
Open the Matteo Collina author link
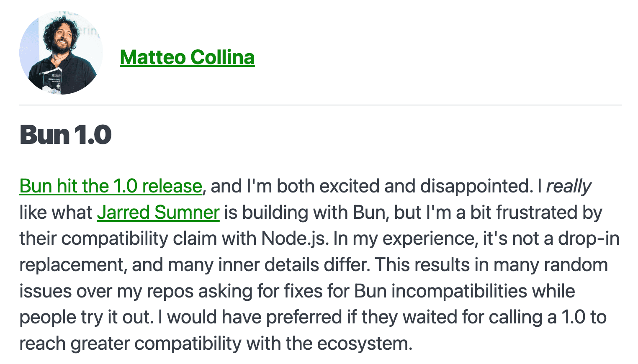(187, 57)
